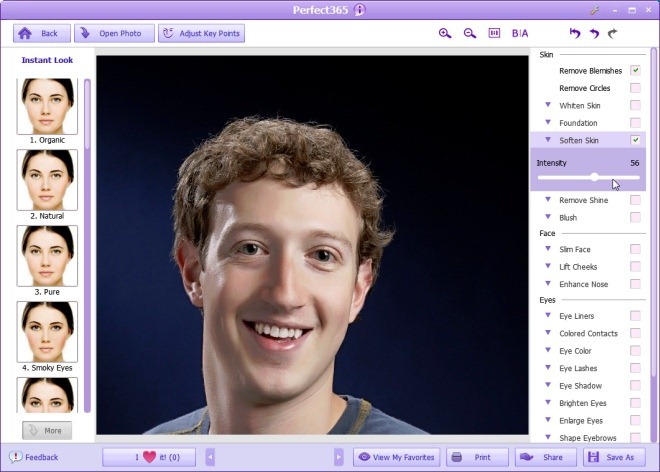Image resolution: width=660 pixels, height=472 pixels.
Task: Click the Back button
Action: 42,33
